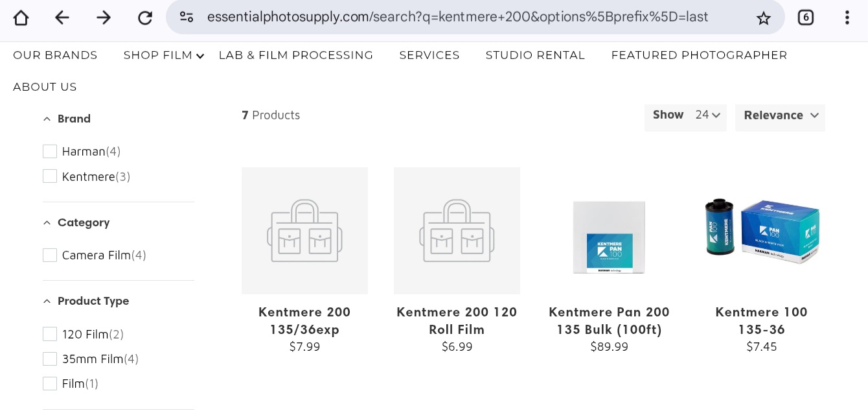Open ABOUT US page
This screenshot has width=868, height=415.
pos(45,87)
